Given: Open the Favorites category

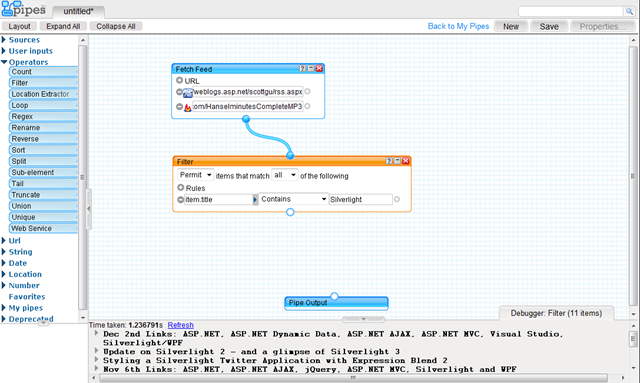Looking at the screenshot, I should (27, 296).
